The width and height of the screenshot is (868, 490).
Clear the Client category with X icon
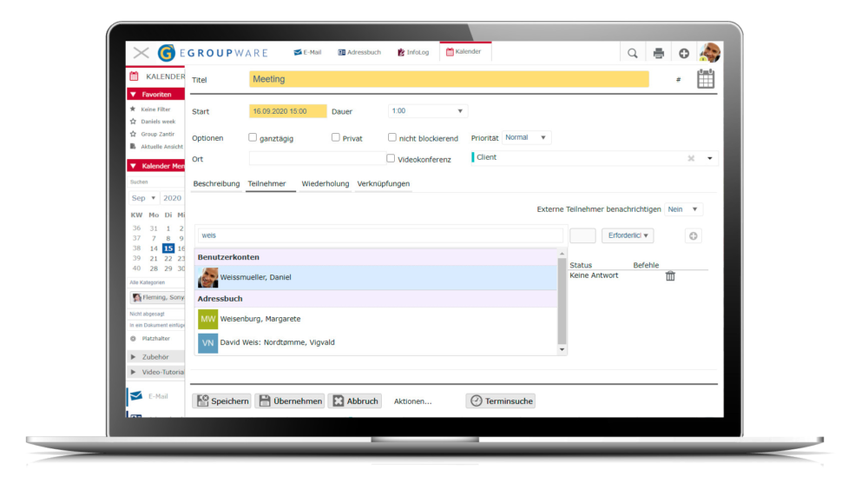691,158
